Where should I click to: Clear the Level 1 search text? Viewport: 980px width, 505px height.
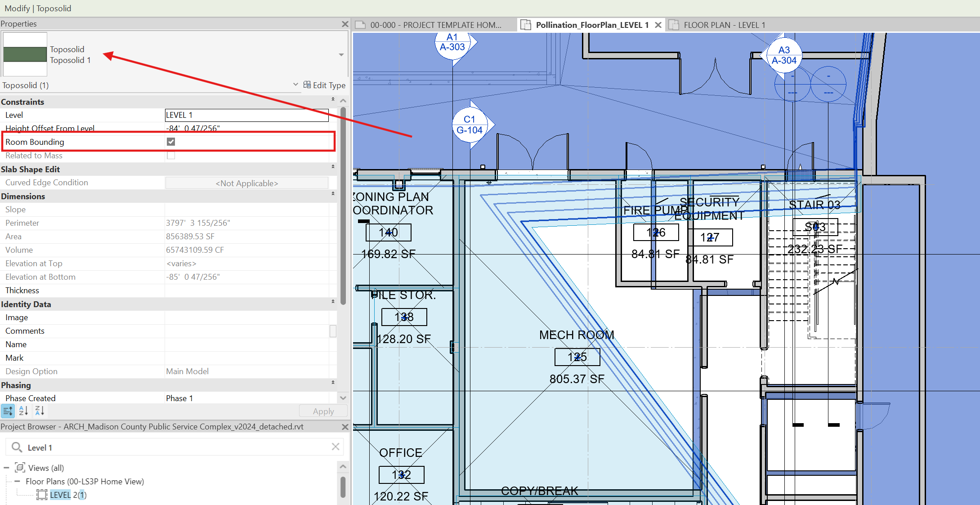[336, 447]
